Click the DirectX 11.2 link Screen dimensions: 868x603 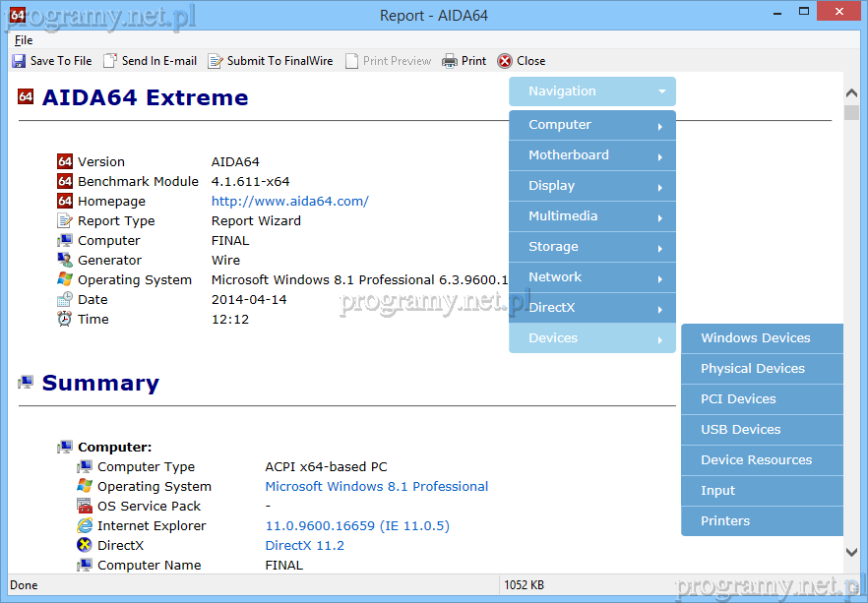[x=304, y=546]
